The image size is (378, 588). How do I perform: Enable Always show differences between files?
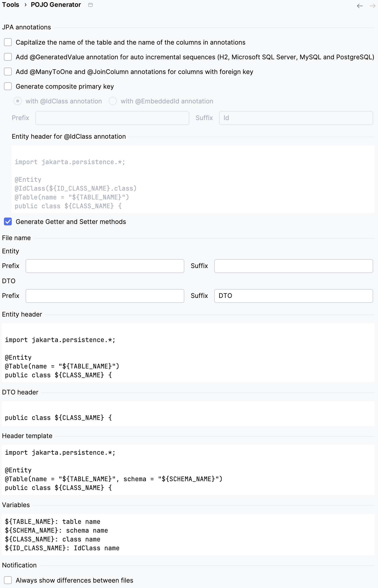point(8,580)
